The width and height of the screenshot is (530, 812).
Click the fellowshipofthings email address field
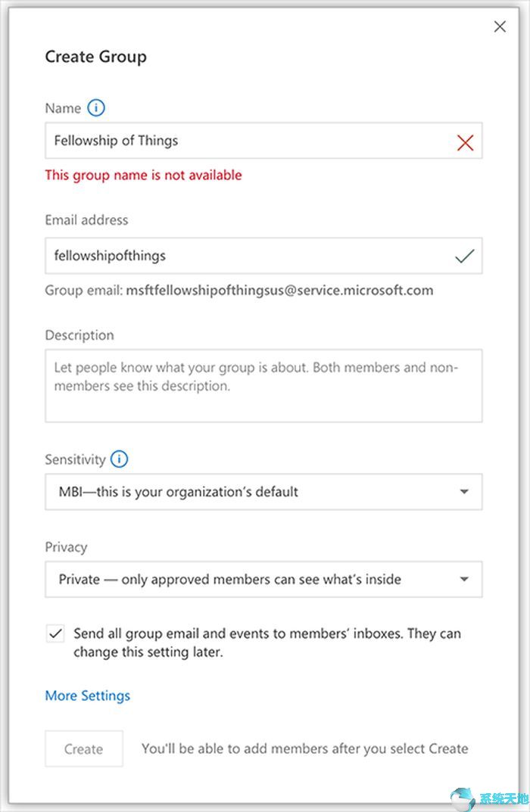click(x=263, y=256)
